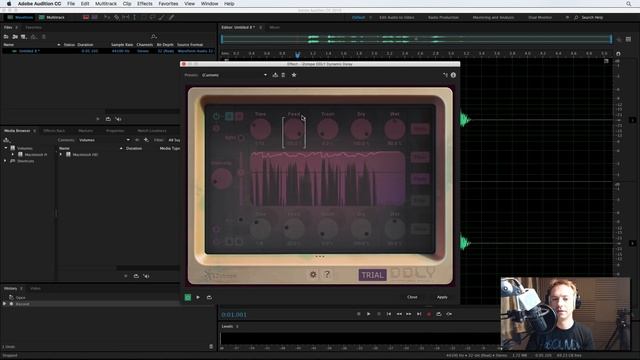The height and width of the screenshot is (360, 640).
Task: Adjust the top Time knob
Action: pyautogui.click(x=260, y=129)
